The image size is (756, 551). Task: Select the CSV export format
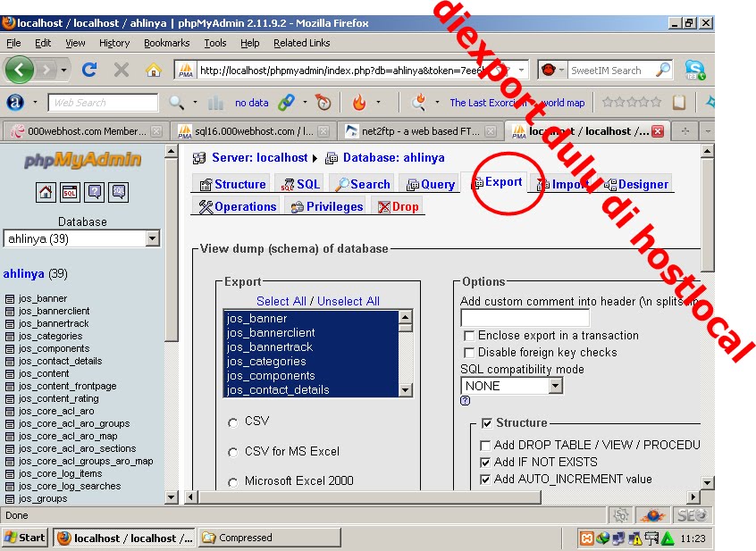(x=233, y=422)
